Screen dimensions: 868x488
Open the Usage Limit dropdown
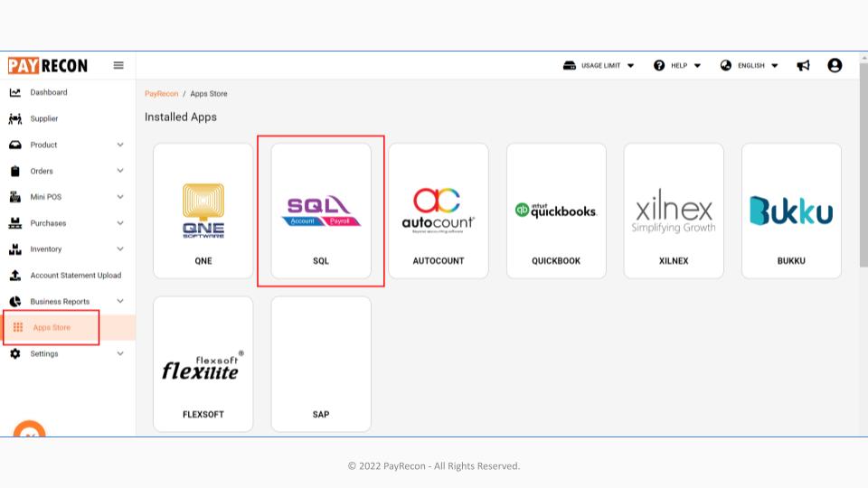[599, 65]
